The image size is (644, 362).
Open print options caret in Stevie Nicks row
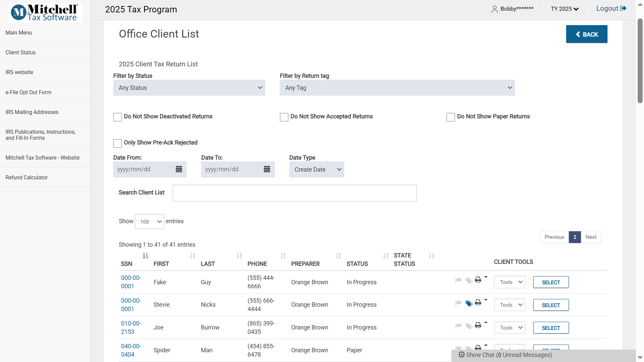click(x=486, y=300)
